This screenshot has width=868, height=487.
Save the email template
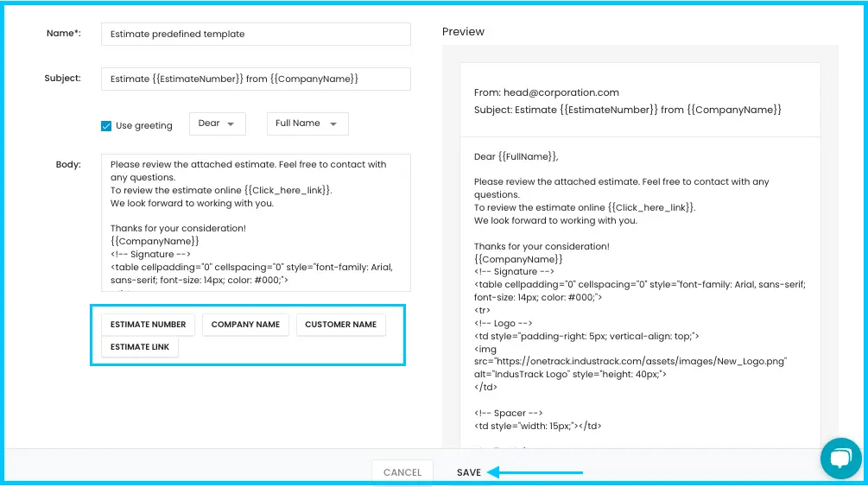[469, 472]
